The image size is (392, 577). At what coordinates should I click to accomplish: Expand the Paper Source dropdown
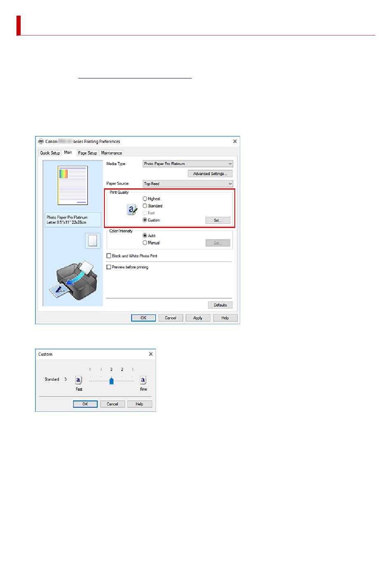pyautogui.click(x=188, y=183)
